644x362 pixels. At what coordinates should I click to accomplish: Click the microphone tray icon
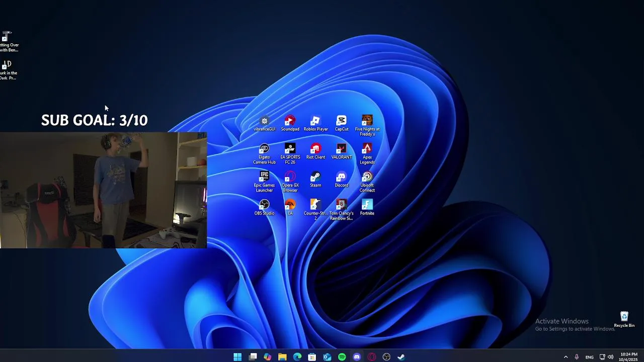[x=577, y=357]
